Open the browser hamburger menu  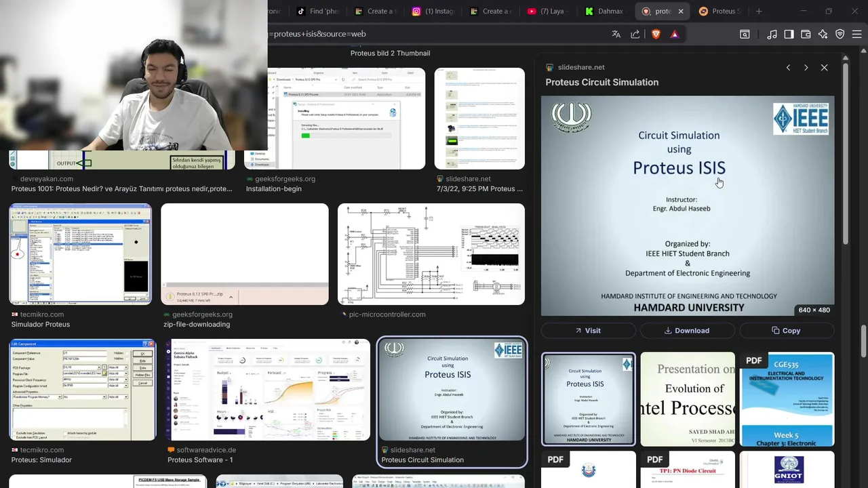[856, 34]
